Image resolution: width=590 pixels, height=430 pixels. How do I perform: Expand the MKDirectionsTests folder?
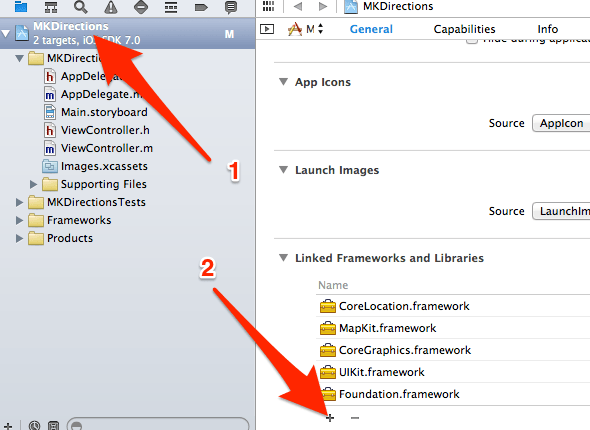[x=19, y=202]
